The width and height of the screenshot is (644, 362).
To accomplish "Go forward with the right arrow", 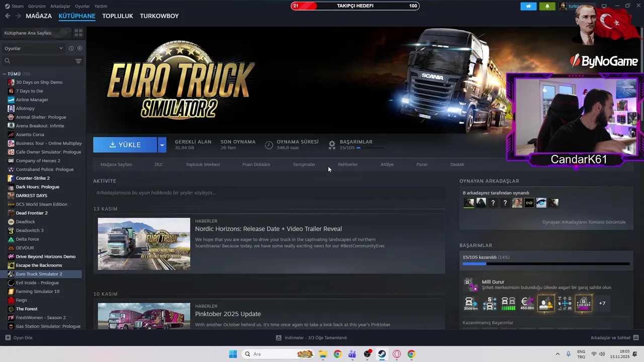I will coord(18,16).
